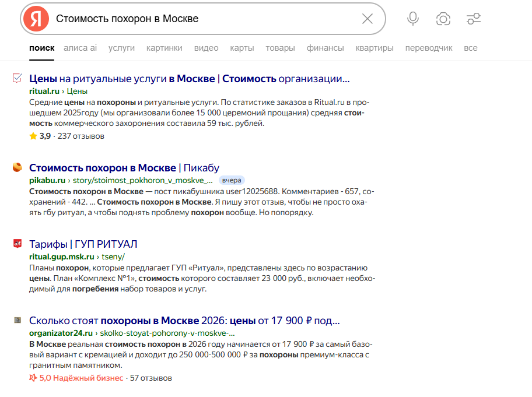This screenshot has width=532, height=397.
Task: Open the 57 отзывов reviews link
Action: tap(151, 378)
